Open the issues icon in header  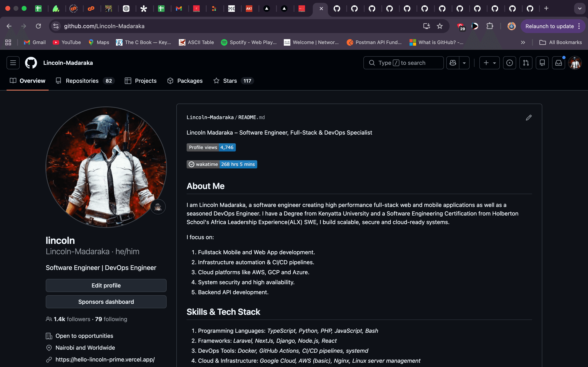(509, 63)
